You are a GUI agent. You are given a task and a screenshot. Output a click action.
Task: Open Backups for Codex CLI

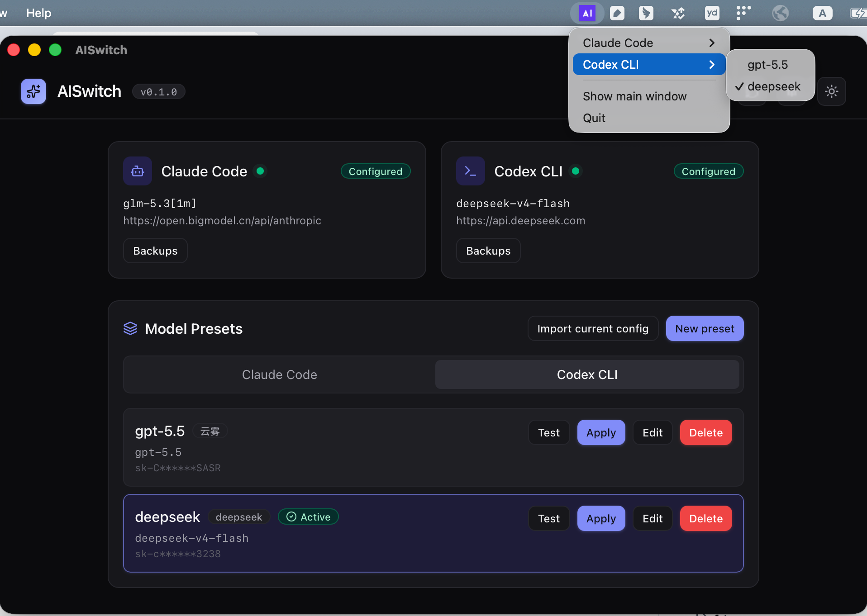click(x=488, y=251)
